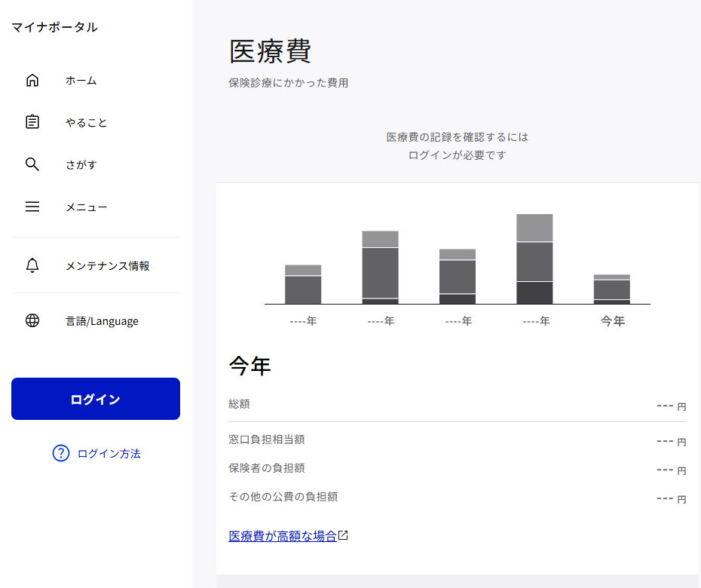This screenshot has height=588, width=701.
Task: Follow the 医療費が高額な場合 link
Action: click(x=283, y=536)
